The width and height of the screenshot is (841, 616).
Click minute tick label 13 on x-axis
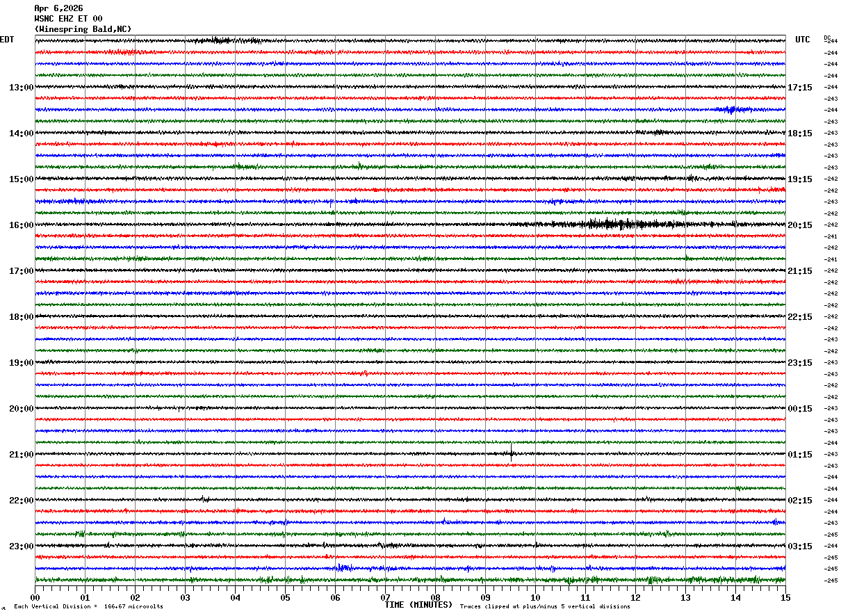685,597
